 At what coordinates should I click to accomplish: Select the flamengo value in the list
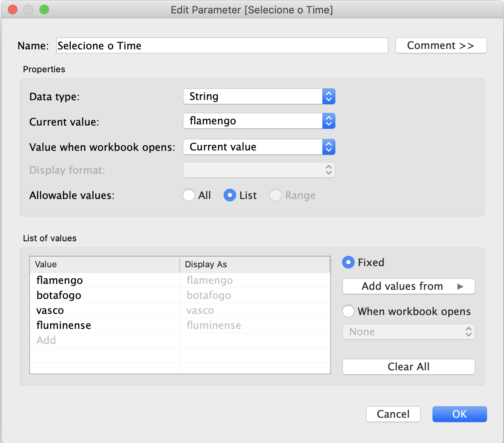[x=105, y=280]
